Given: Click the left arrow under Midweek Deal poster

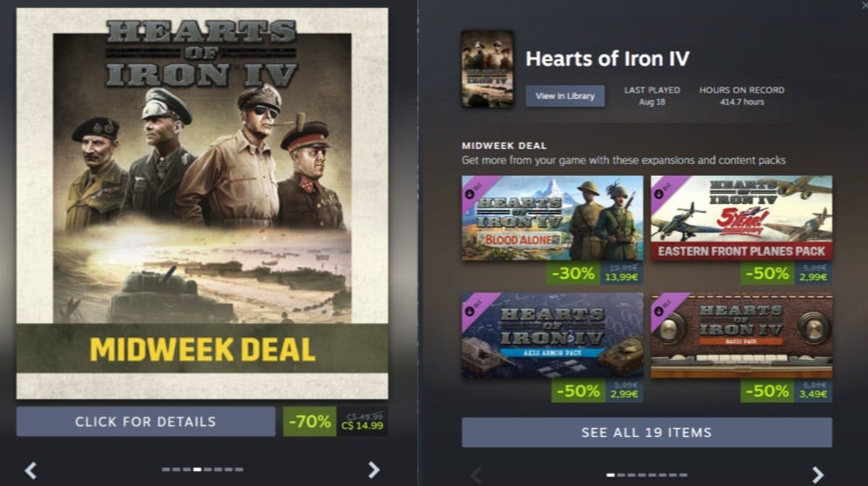Looking at the screenshot, I should click(x=31, y=470).
